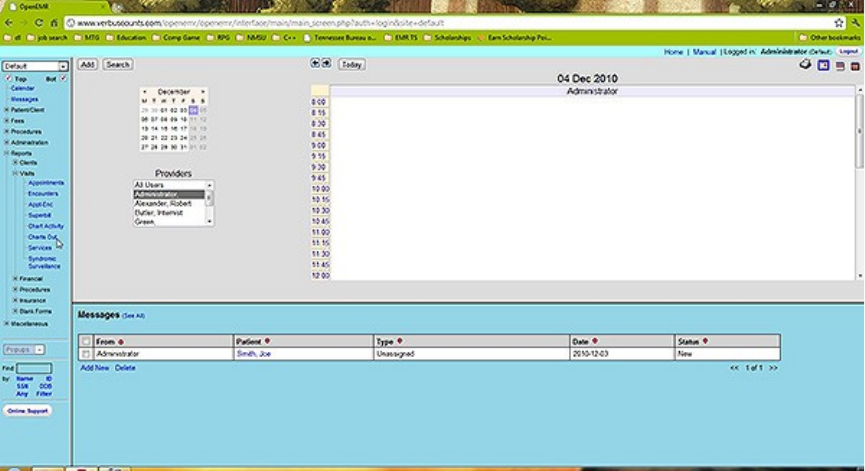The height and width of the screenshot is (471, 865).
Task: Switch calendar to month view icon
Action: click(x=855, y=66)
